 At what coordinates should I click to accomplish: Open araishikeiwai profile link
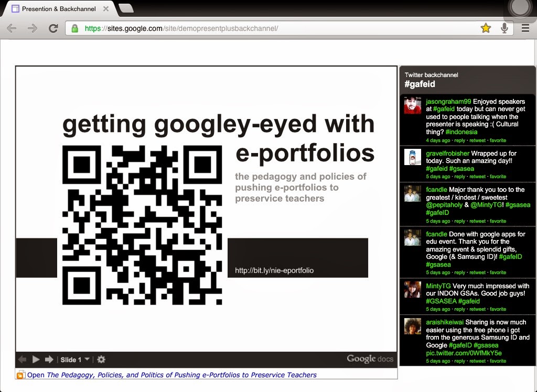point(445,322)
